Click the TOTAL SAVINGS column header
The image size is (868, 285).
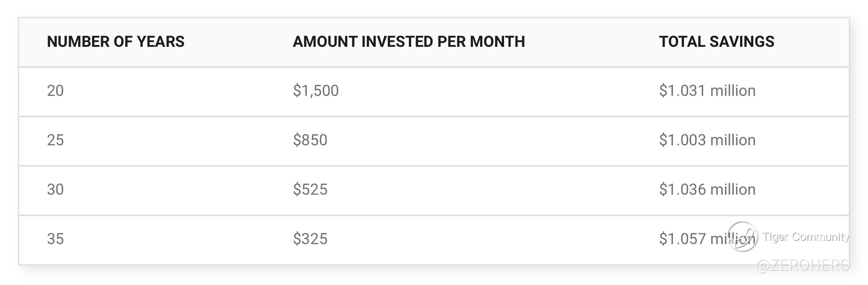click(716, 42)
